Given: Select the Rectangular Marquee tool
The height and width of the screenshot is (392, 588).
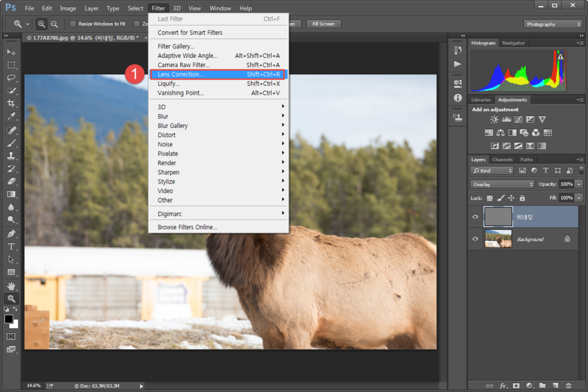Looking at the screenshot, I should [11, 65].
